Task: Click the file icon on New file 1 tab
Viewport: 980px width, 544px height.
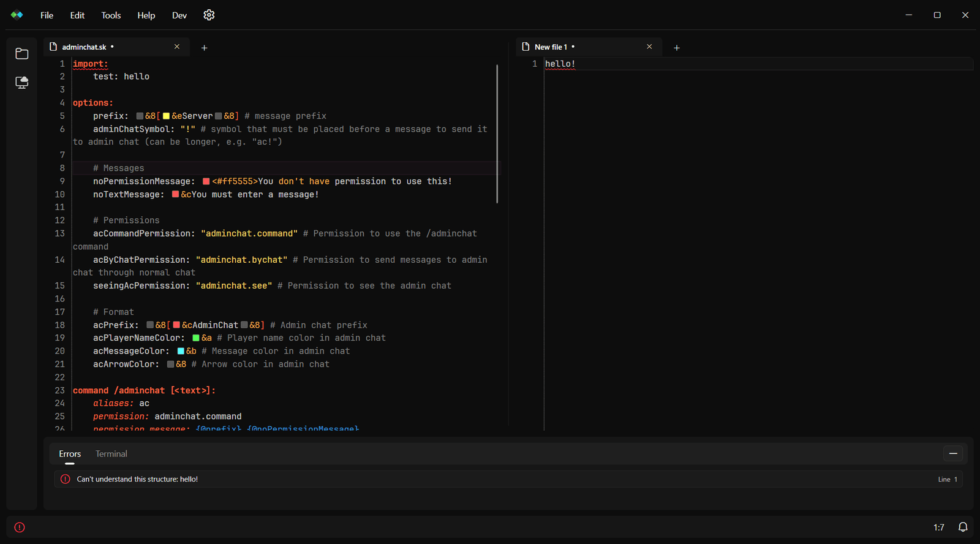Action: (526, 47)
